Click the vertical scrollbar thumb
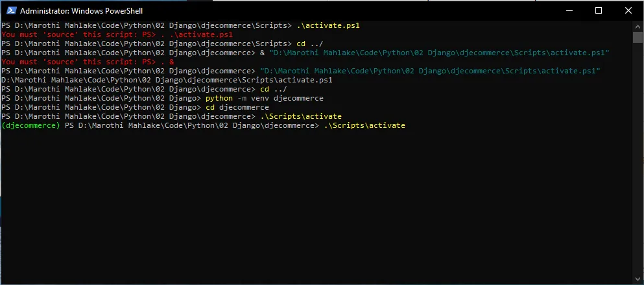644x285 pixels. coord(638,37)
